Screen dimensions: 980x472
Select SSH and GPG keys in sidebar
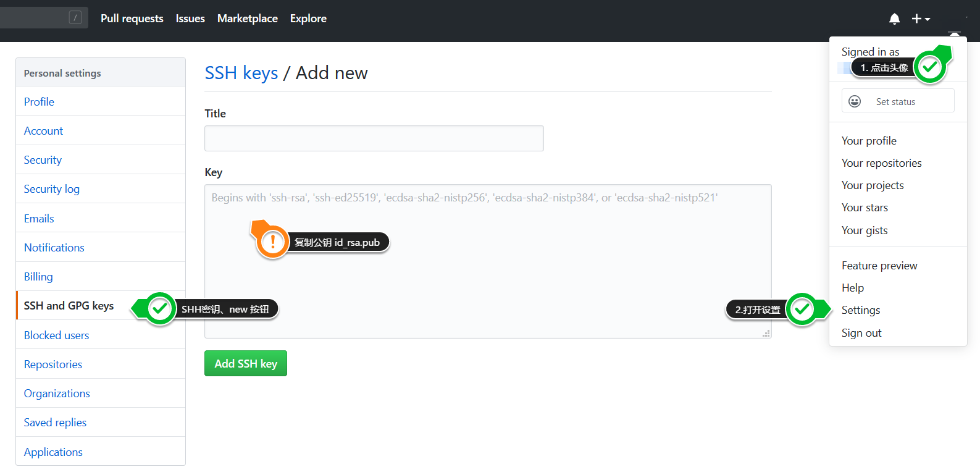click(x=101, y=305)
